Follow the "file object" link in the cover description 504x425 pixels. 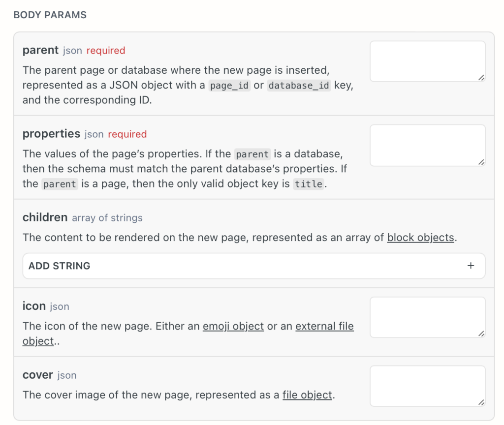click(x=307, y=395)
